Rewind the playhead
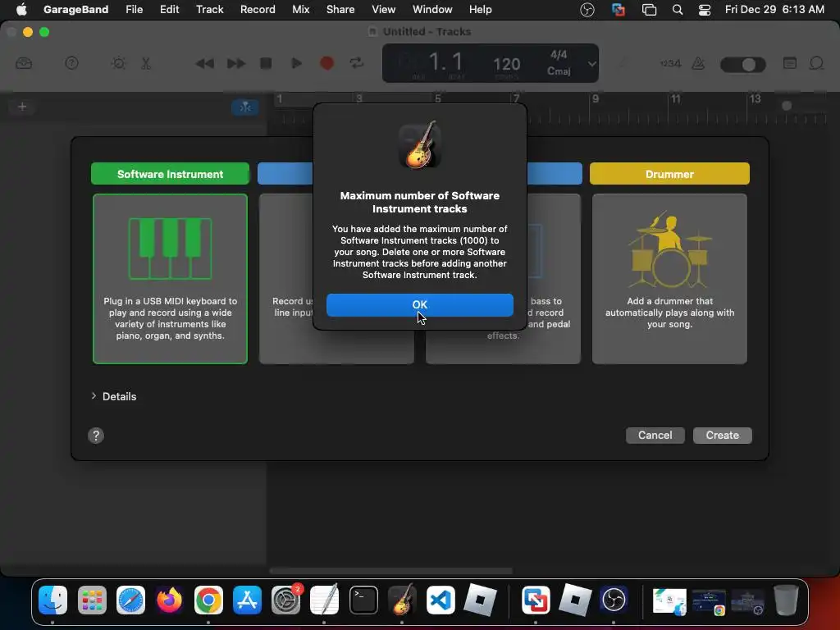The height and width of the screenshot is (630, 840). coord(204,64)
